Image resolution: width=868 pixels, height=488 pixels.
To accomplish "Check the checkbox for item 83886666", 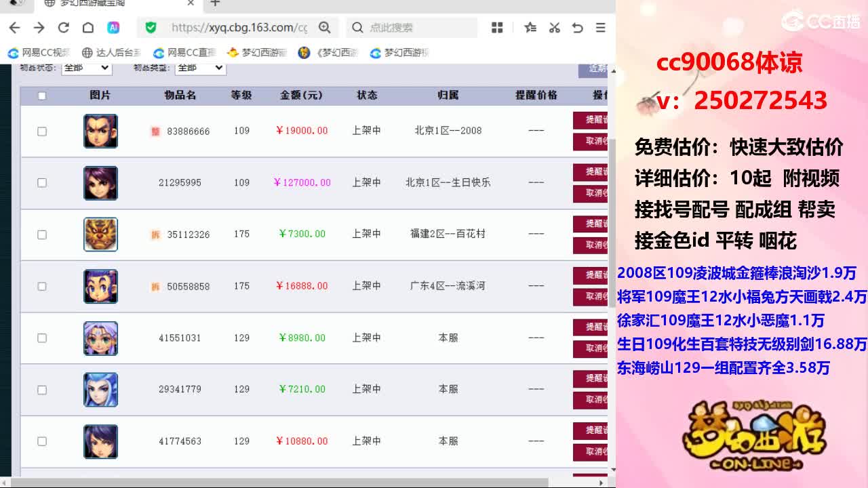I will coord(41,131).
